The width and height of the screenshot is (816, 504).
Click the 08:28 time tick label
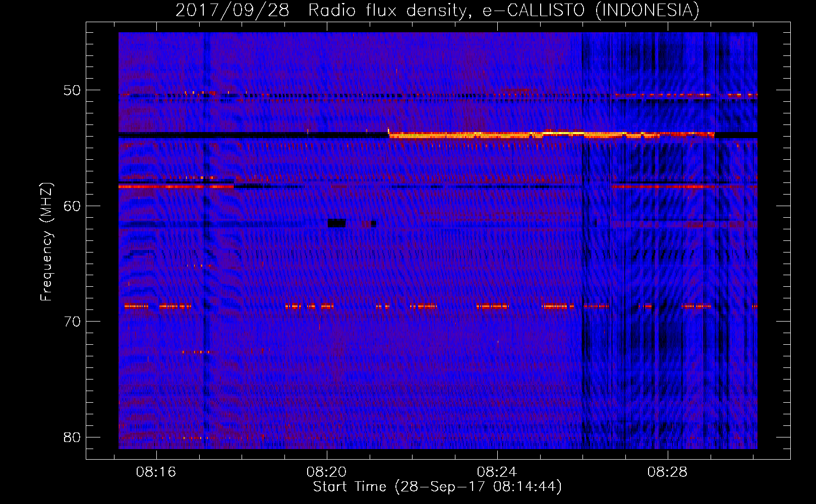coord(667,472)
